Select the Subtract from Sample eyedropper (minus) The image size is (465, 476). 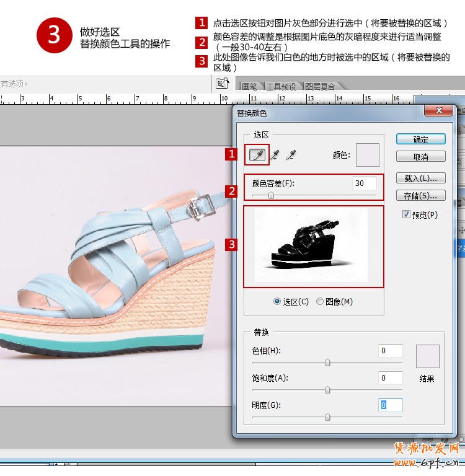pos(290,155)
